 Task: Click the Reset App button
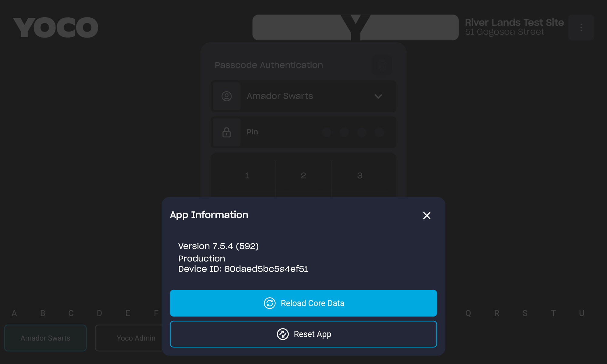coord(303,334)
